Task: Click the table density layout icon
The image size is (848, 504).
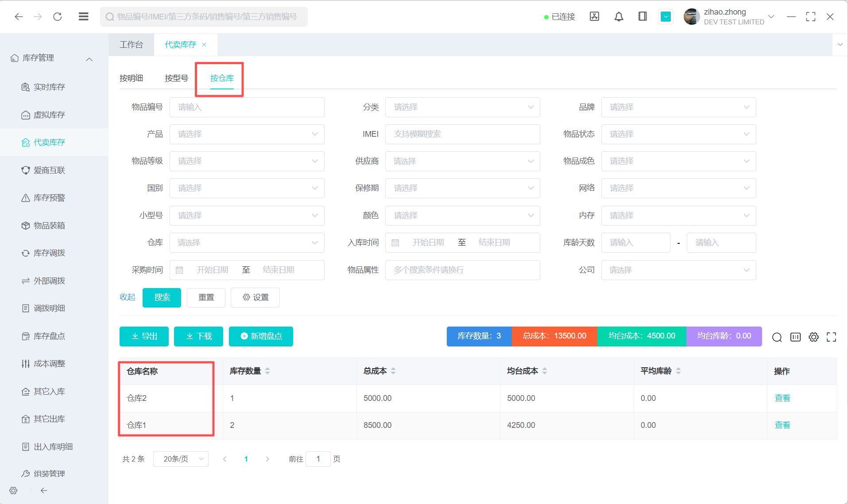Action: point(795,337)
